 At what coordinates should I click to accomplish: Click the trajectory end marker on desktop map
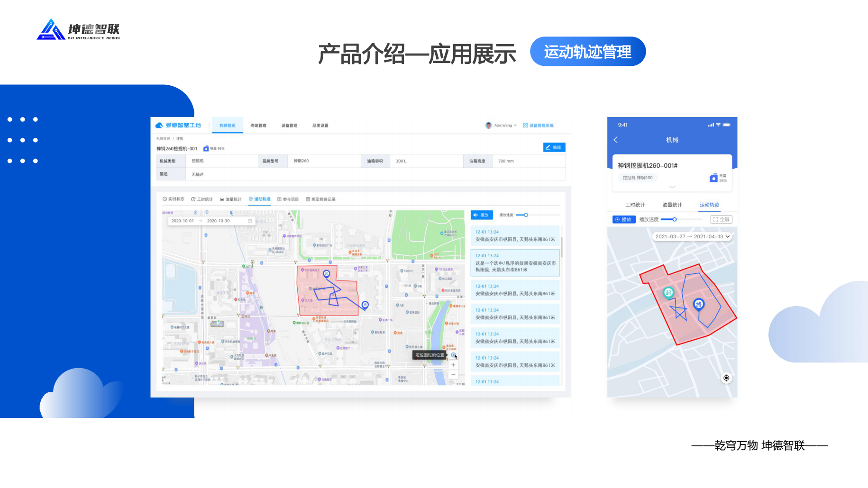[x=365, y=305]
